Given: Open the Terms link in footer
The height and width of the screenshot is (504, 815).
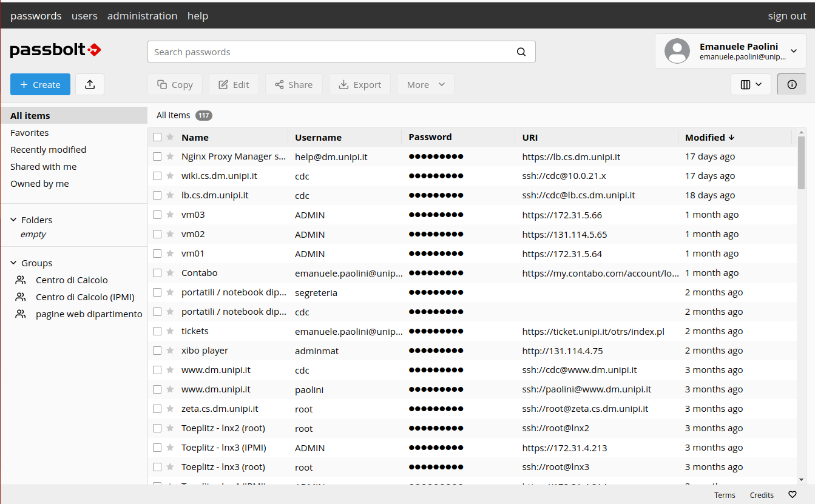Looking at the screenshot, I should (725, 495).
